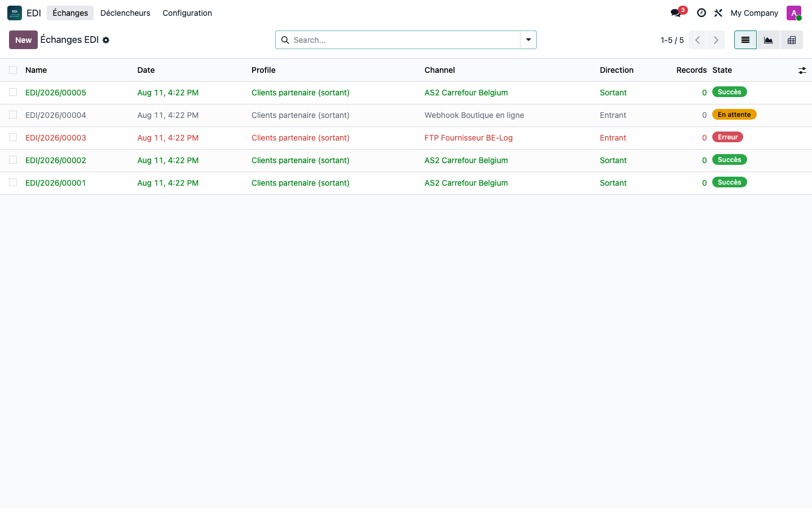Open record EDI/2026/00002
The image size is (812, 508).
point(56,160)
